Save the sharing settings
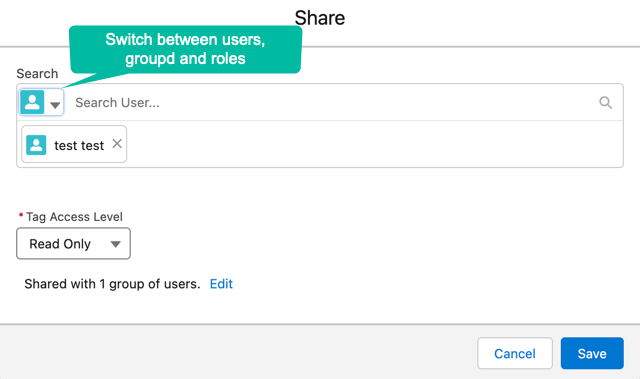The image size is (640, 379). click(x=592, y=353)
